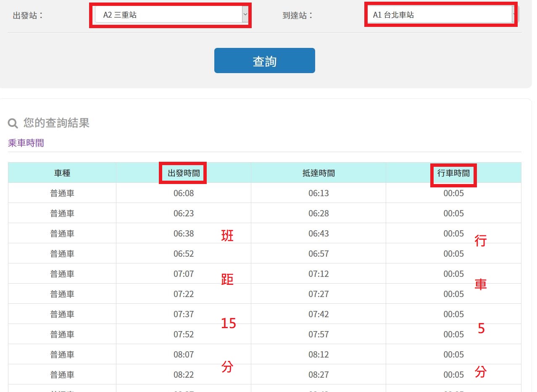Select the 07:12 arrival time cell
The image size is (537, 392).
[x=319, y=274]
